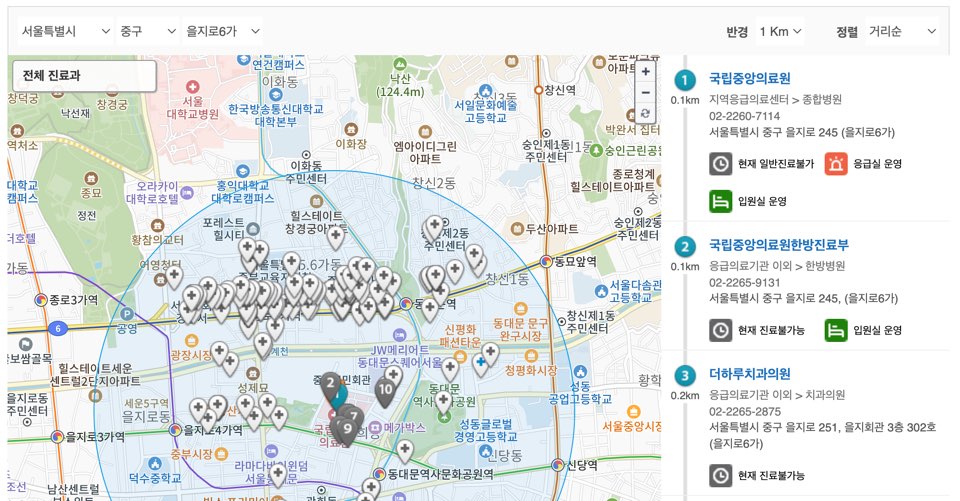
Task: Click 지역응급의료센터 > 종합병원 category text
Action: tap(775, 99)
